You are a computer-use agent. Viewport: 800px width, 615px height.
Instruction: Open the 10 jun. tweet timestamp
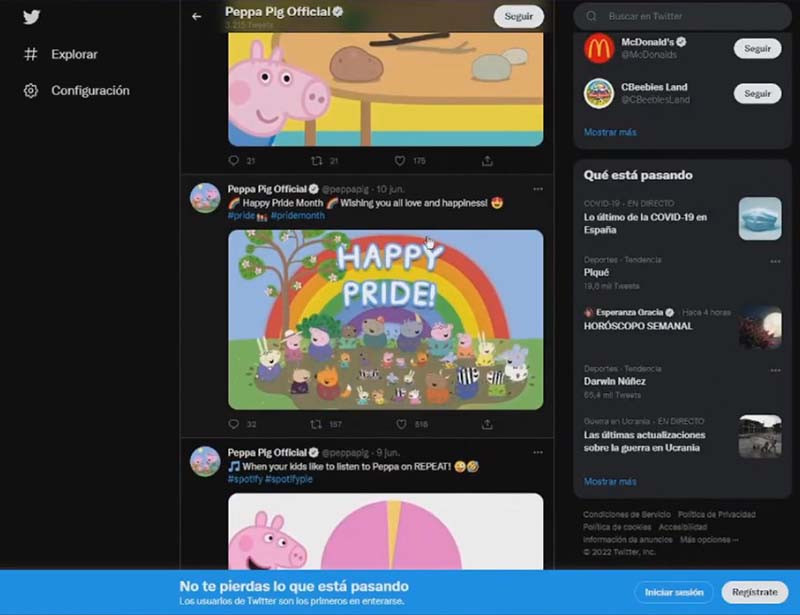pos(390,189)
